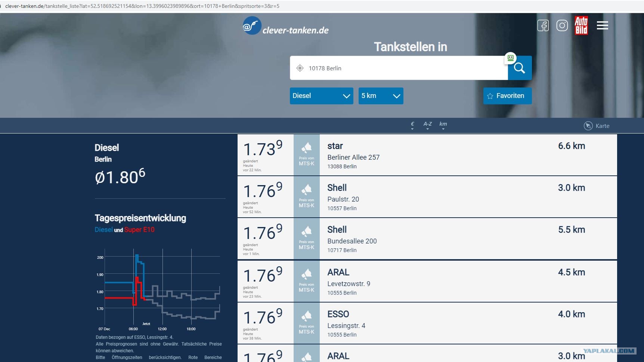
Task: Click the location search field with 10178 Berlin
Action: click(399, 68)
